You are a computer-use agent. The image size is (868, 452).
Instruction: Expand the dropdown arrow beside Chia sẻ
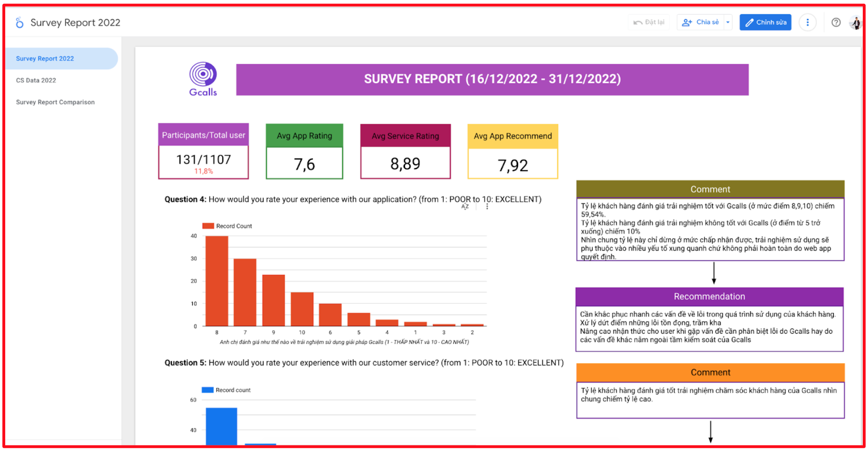[728, 22]
